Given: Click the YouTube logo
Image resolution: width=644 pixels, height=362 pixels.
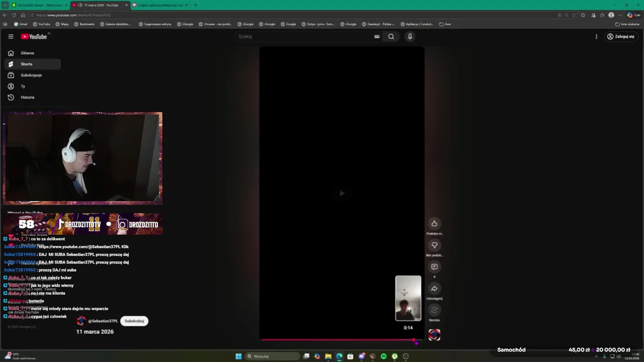Looking at the screenshot, I should 34,36.
